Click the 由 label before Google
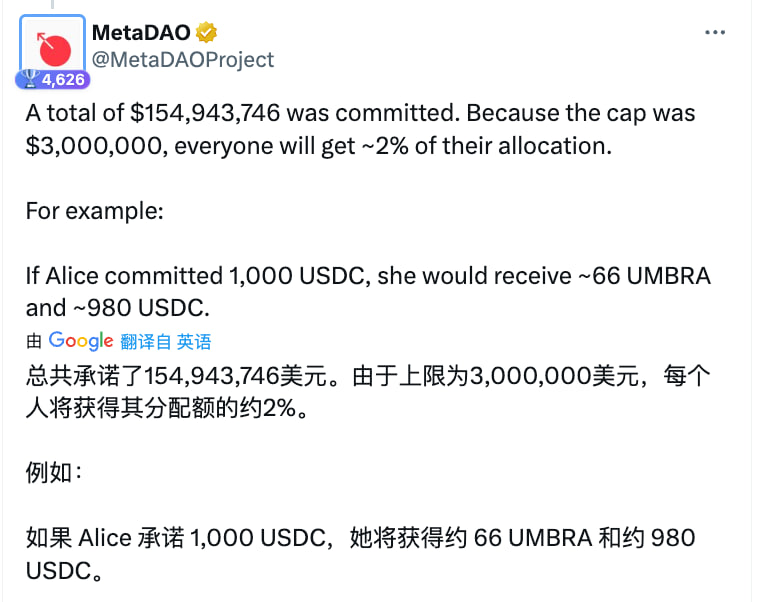Viewport: 782px width, 602px height. (x=34, y=342)
